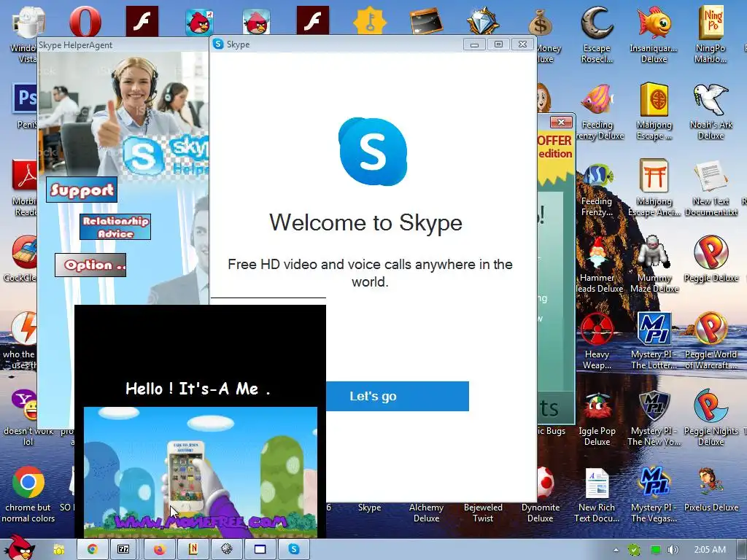Open the diamond gem desktop icon
This screenshot has width=747, height=560.
point(483,20)
